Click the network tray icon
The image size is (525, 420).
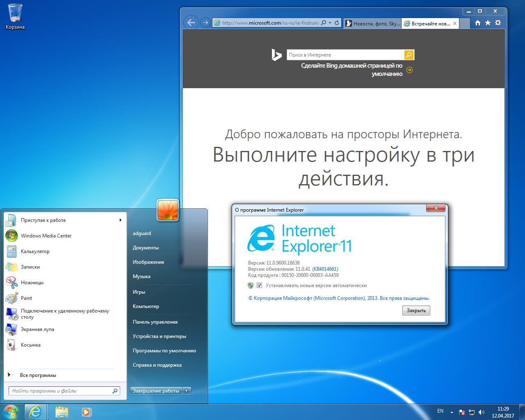pyautogui.click(x=472, y=412)
